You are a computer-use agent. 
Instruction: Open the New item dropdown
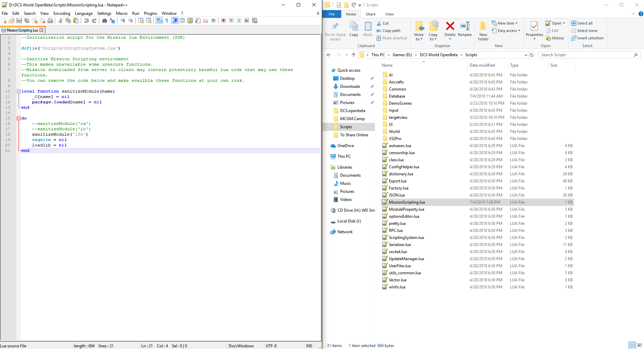click(x=505, y=23)
